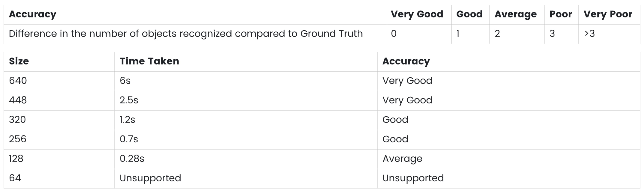
Task: Select the 448 size cell
Action: tap(18, 100)
